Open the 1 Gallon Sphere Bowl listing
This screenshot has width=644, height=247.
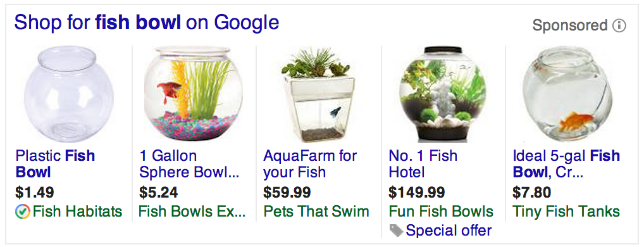click(x=189, y=164)
